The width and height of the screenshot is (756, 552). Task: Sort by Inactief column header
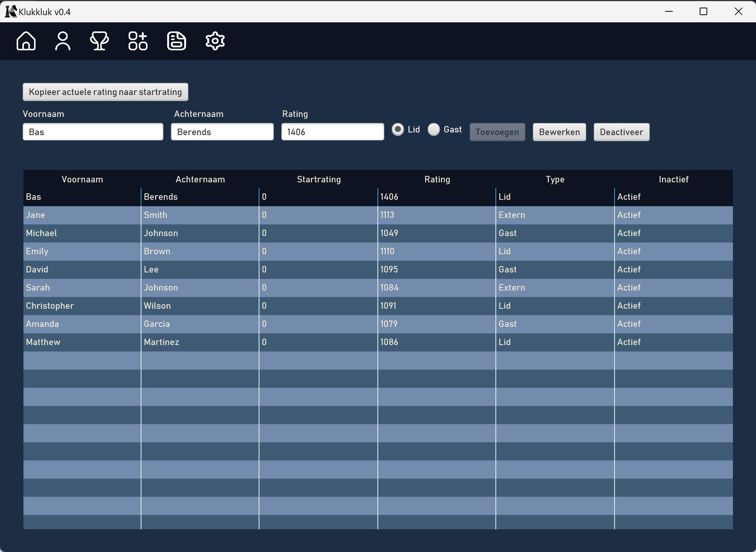pyautogui.click(x=674, y=179)
